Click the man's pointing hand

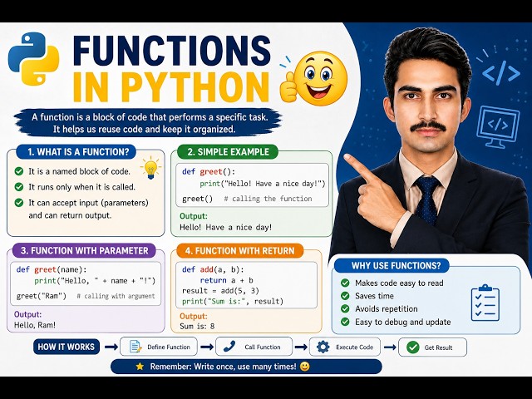click(377, 192)
